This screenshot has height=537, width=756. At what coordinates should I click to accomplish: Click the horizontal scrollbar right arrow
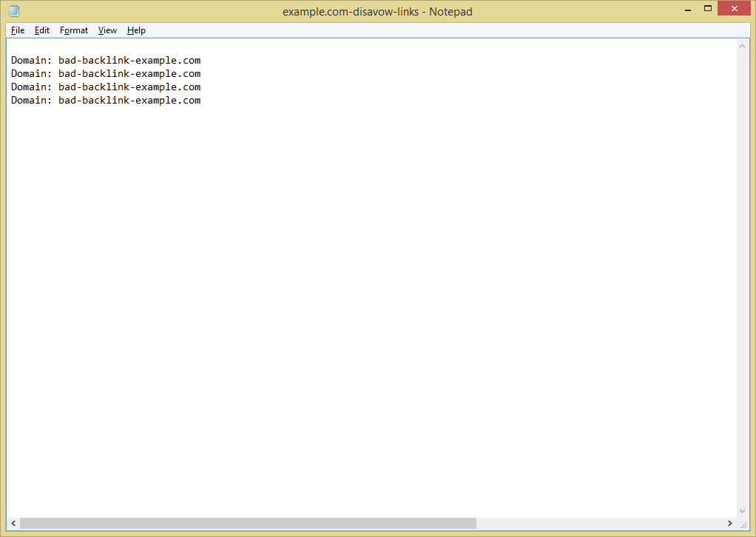click(730, 524)
